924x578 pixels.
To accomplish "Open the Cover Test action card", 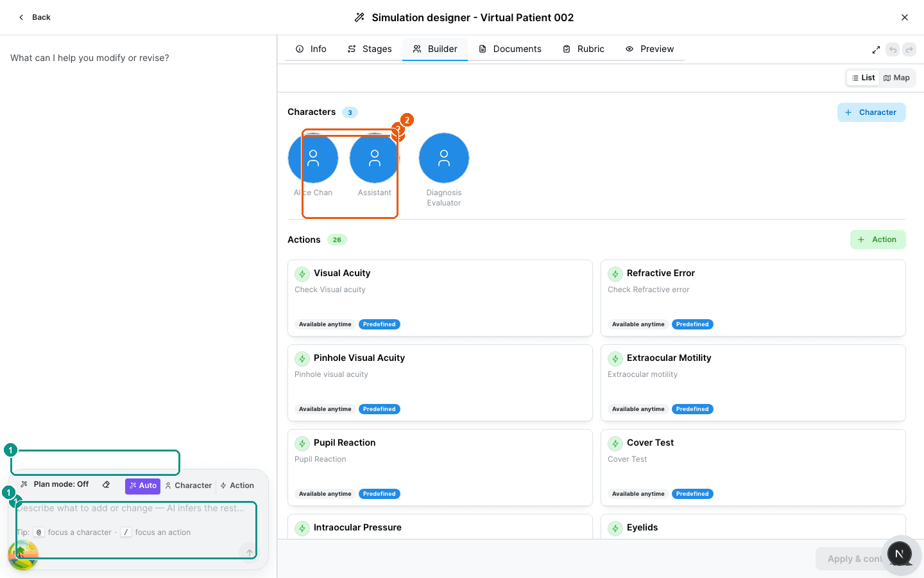I will click(753, 468).
